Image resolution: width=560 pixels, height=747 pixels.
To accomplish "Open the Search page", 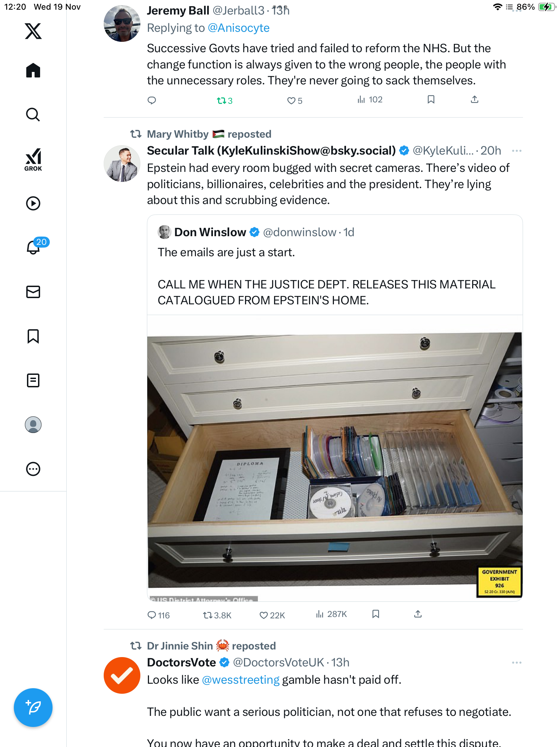I will click(x=33, y=115).
